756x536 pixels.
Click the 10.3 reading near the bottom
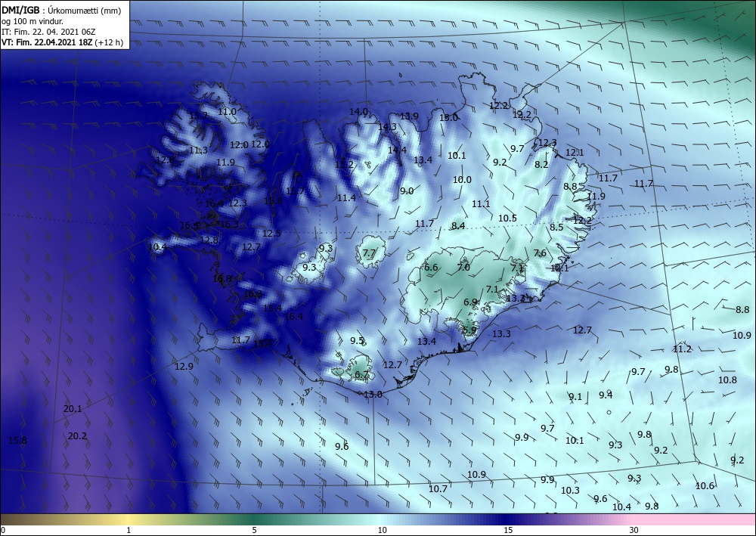(x=570, y=491)
